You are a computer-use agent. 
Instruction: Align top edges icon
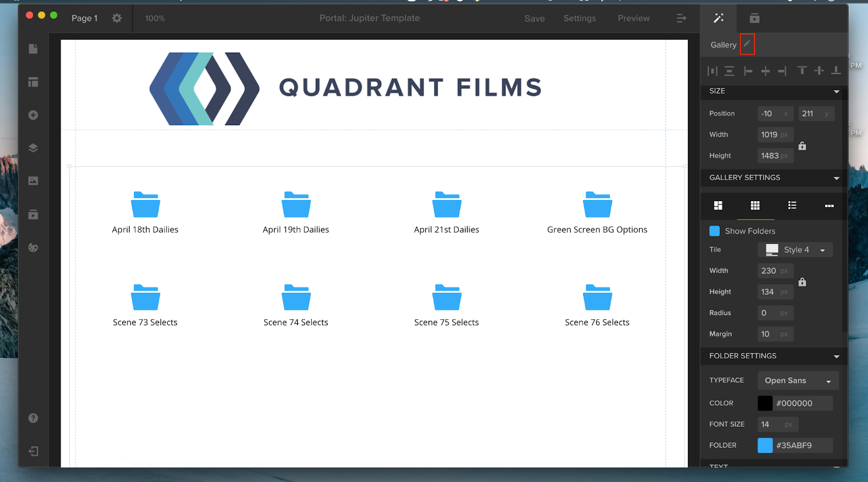(802, 70)
